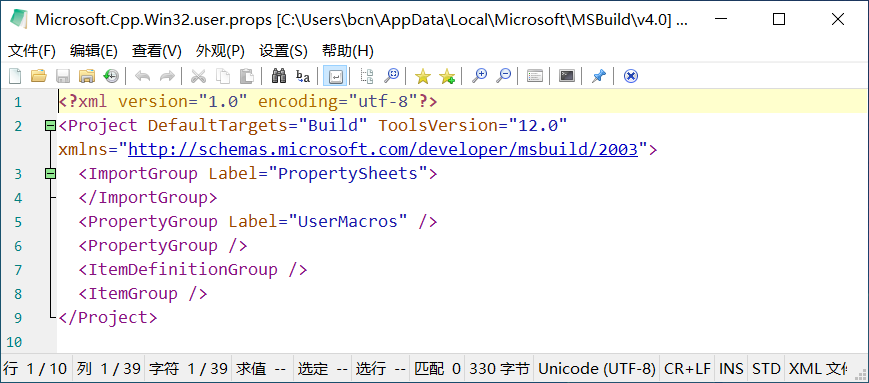Click the black console toolbar icon
The image size is (869, 383).
point(566,76)
